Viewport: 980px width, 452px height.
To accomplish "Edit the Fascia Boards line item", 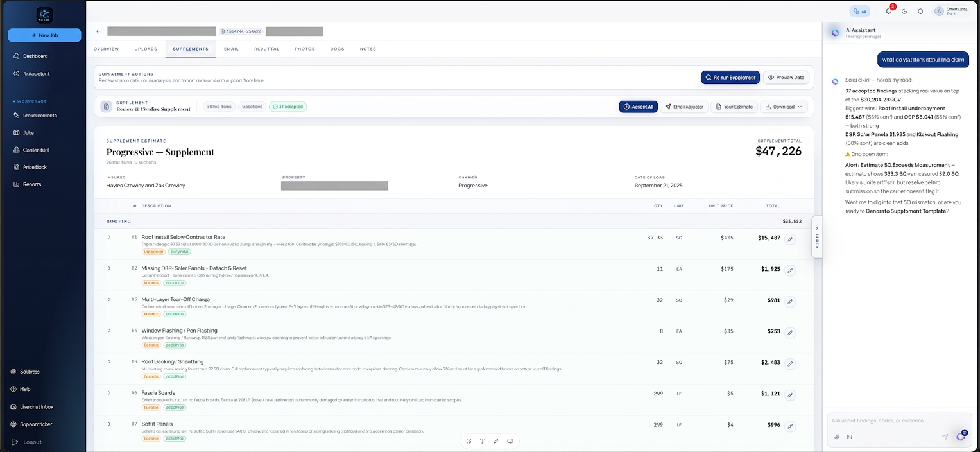I will point(790,395).
